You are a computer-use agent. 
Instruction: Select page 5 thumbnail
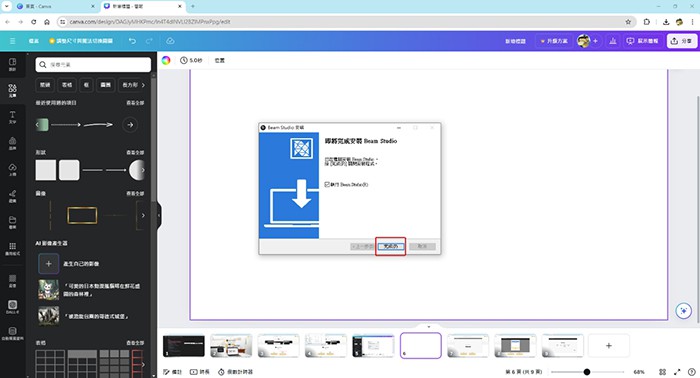(373, 346)
